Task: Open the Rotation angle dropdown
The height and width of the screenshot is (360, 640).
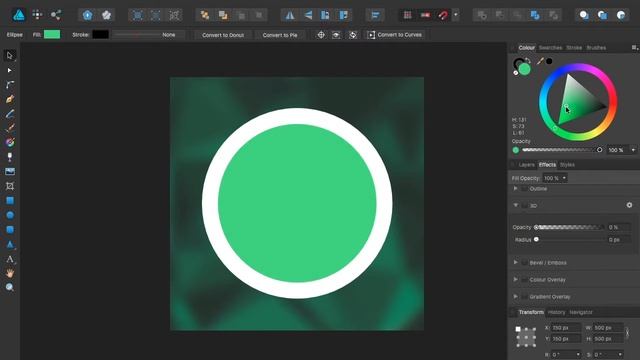Action: coord(578,354)
